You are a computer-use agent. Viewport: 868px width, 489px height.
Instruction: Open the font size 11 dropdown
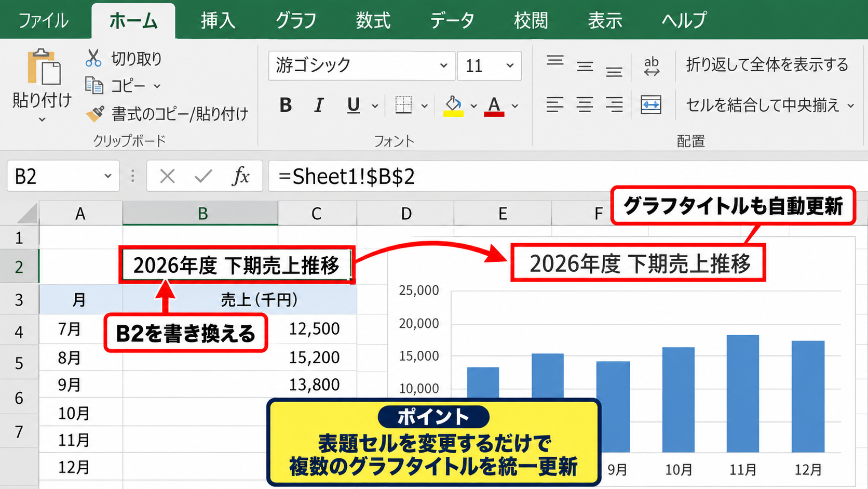510,65
